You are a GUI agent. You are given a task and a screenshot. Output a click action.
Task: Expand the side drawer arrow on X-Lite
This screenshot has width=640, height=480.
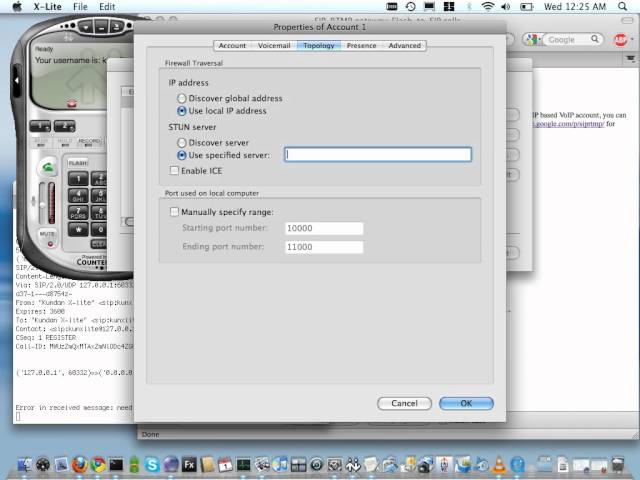pos(17,80)
